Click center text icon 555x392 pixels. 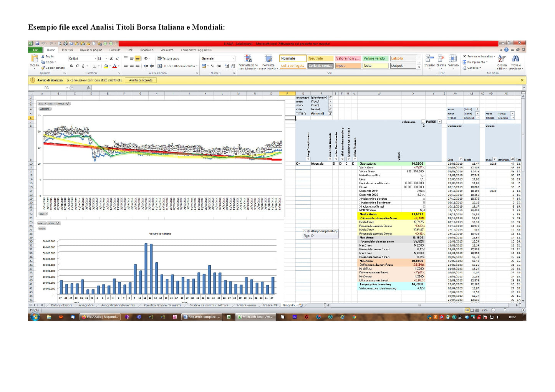click(131, 66)
